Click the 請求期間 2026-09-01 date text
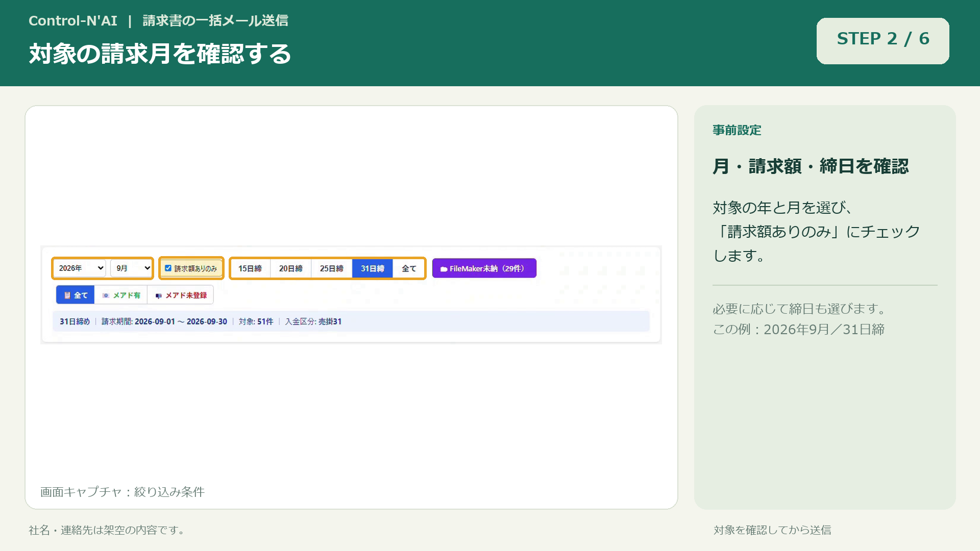Viewport: 980px width, 551px height. click(x=155, y=322)
